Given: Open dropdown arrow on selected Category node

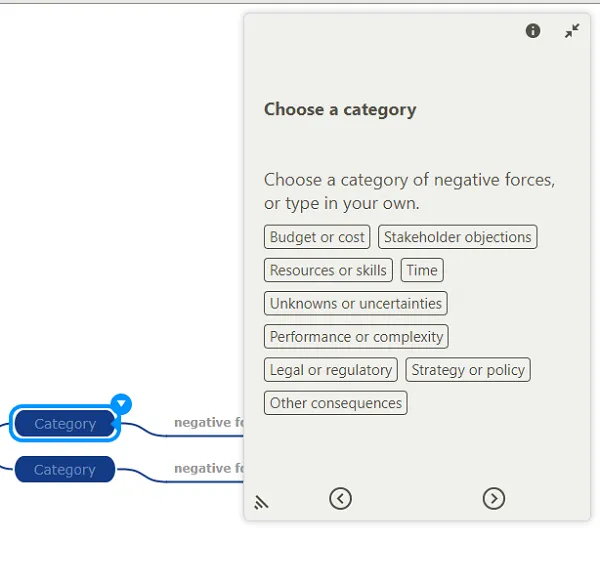Looking at the screenshot, I should point(121,404).
